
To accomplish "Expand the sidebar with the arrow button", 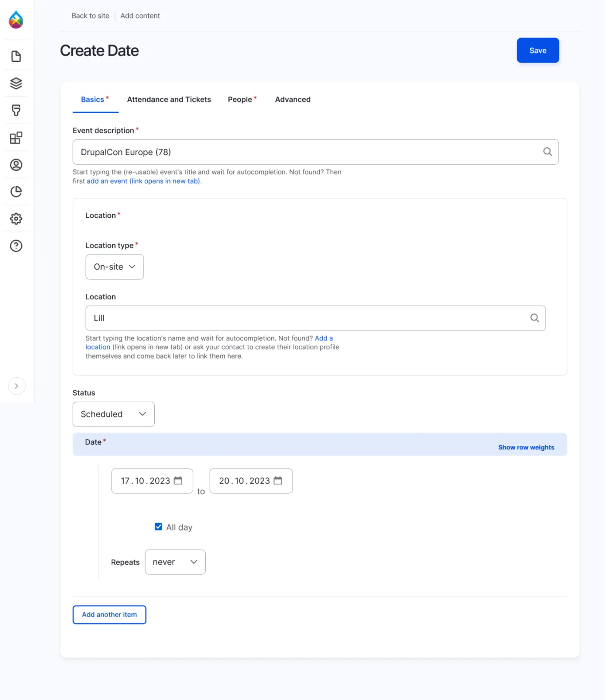I will click(x=16, y=386).
